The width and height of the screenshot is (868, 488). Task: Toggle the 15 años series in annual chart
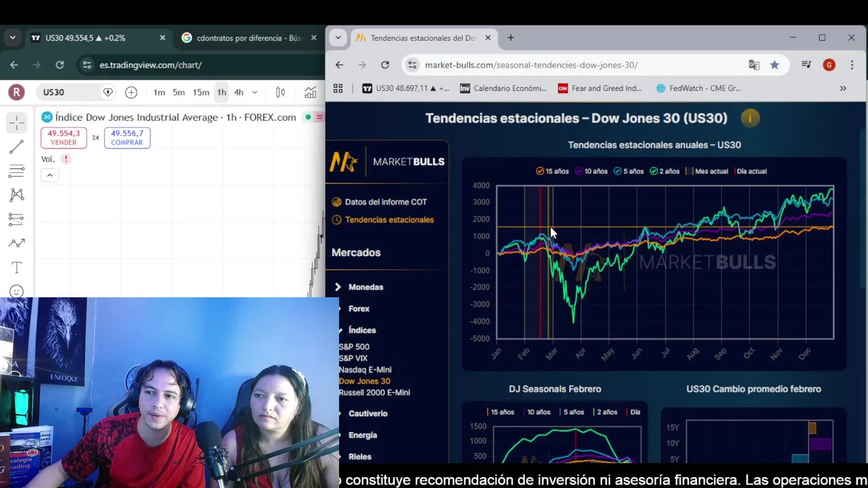pos(552,171)
